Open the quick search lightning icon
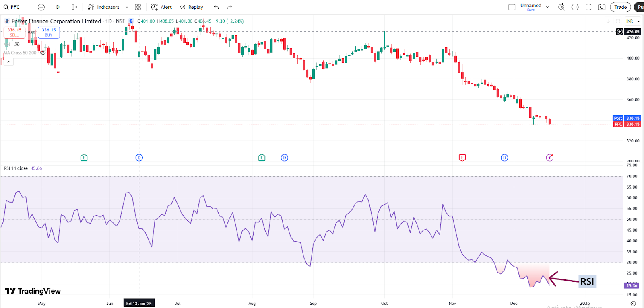Image resolution: width=644 pixels, height=308 pixels. click(561, 7)
